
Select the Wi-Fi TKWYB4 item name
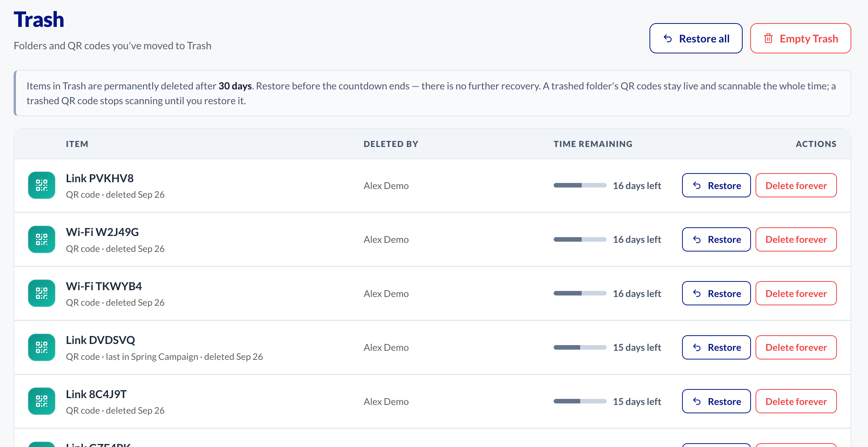click(x=104, y=286)
